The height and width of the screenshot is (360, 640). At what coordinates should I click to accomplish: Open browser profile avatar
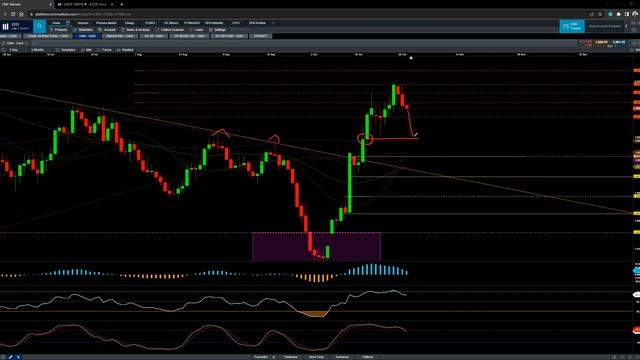click(635, 14)
